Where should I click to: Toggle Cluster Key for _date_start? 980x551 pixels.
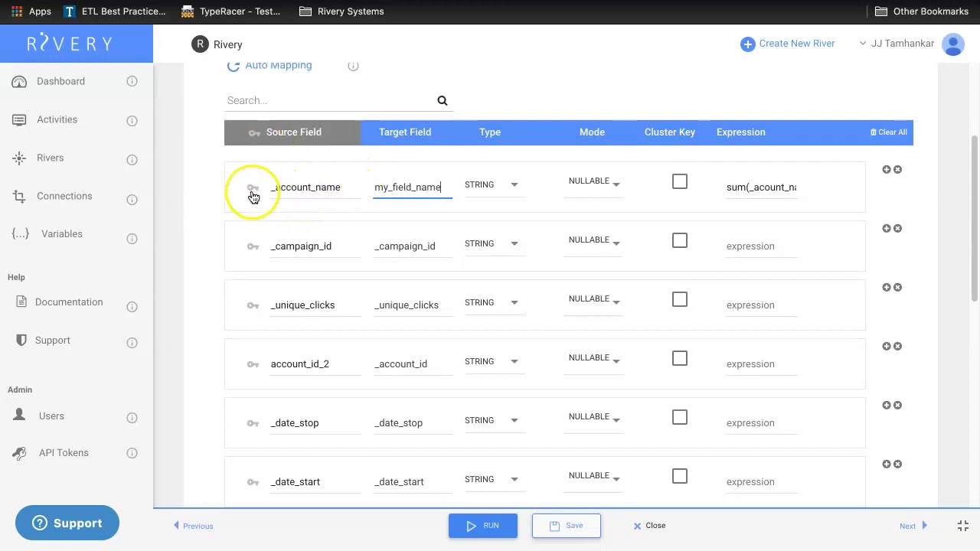(x=680, y=476)
